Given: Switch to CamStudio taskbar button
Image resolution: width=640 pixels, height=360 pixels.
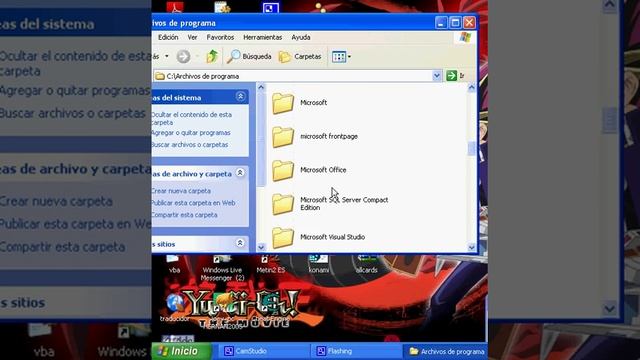Looking at the screenshot, I should click(x=263, y=351).
